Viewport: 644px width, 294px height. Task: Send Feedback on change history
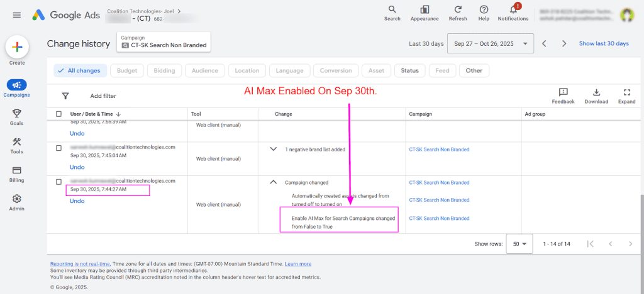[x=563, y=96]
